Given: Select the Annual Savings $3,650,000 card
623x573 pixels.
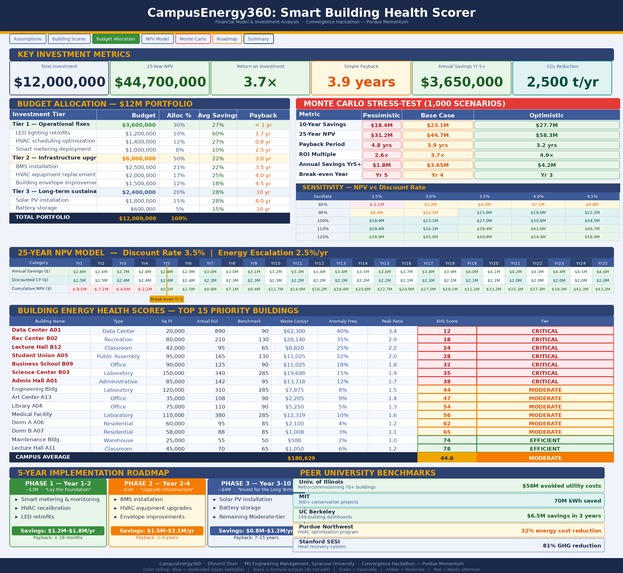Looking at the screenshot, I should [x=462, y=78].
